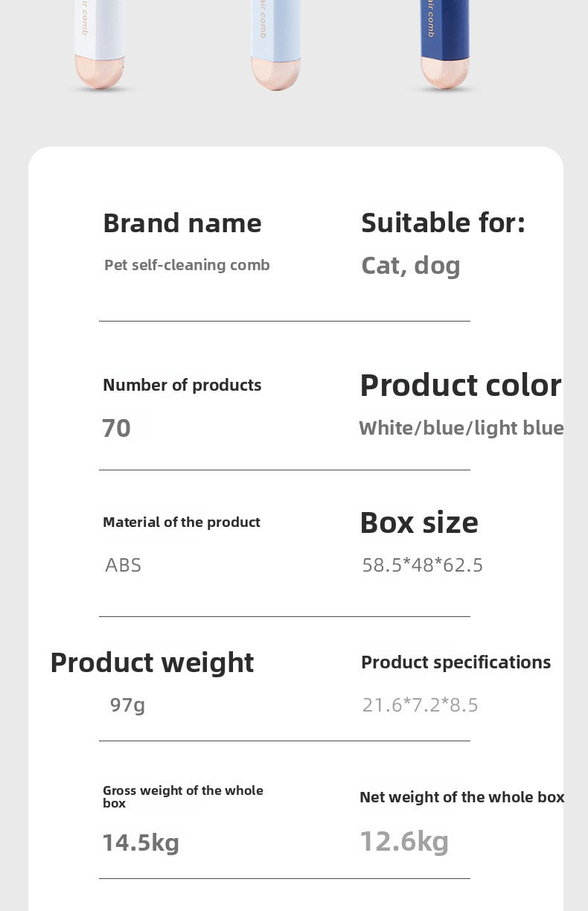Screen dimensions: 588x911
Task: Select the 58.5*48*62.5 box dimensions
Action: click(x=423, y=565)
